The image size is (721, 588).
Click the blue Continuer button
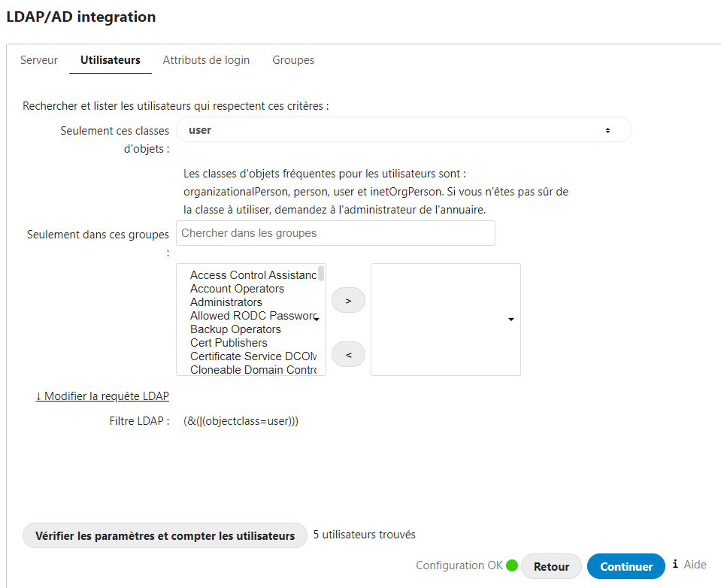coord(626,565)
